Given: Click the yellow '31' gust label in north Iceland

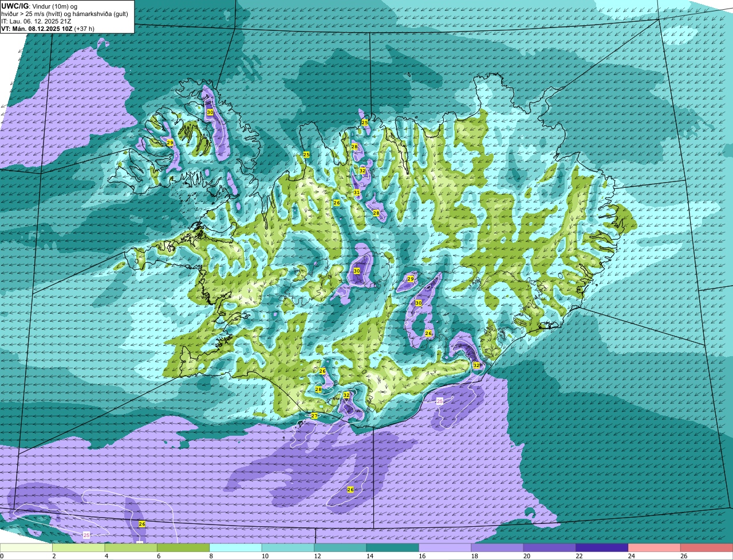Looking at the screenshot, I should pyautogui.click(x=356, y=192).
